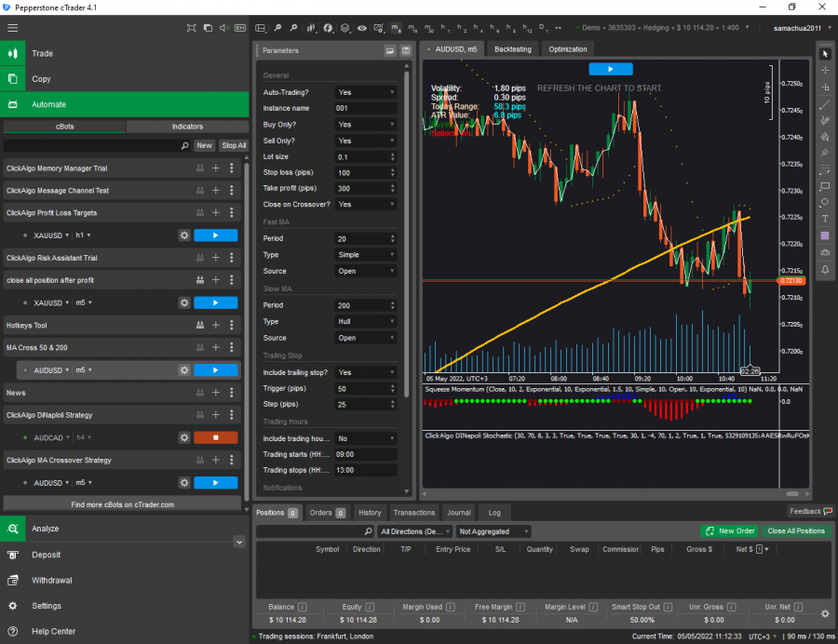Open the Transactions tab
Screen dimensions: 838x644
(x=414, y=513)
